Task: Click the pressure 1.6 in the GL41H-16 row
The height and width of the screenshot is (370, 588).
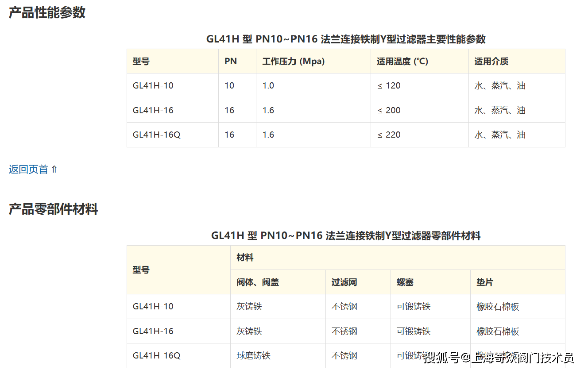Action: [268, 110]
